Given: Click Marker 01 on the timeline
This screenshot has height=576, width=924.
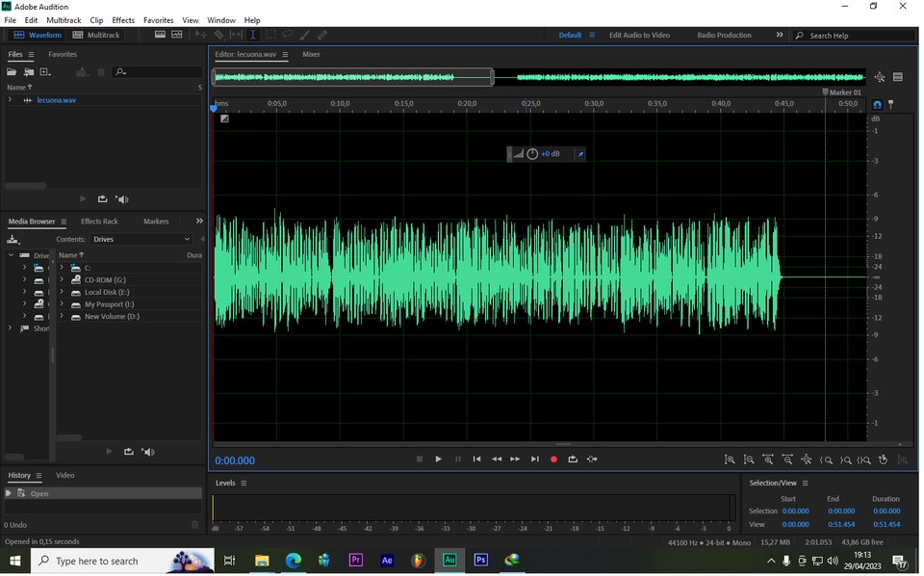Looking at the screenshot, I should [842, 92].
